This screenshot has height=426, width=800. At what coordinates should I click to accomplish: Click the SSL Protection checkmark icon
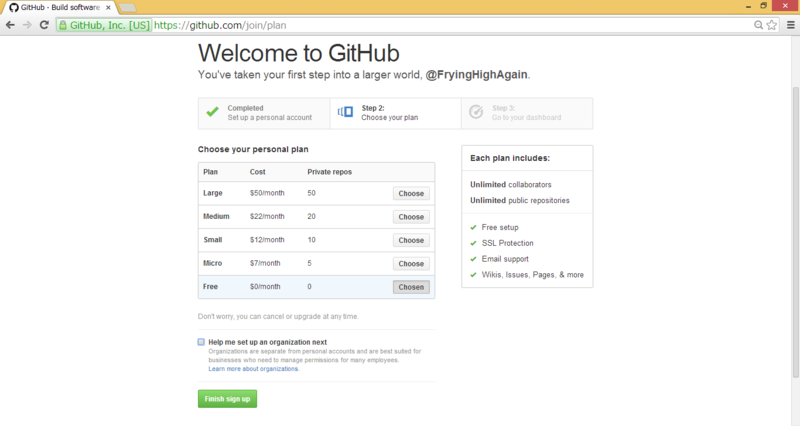click(473, 243)
